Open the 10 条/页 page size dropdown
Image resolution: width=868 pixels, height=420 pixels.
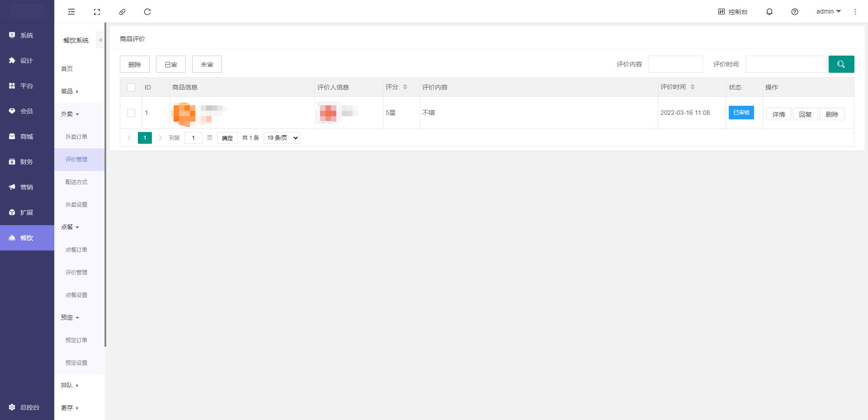pyautogui.click(x=282, y=138)
